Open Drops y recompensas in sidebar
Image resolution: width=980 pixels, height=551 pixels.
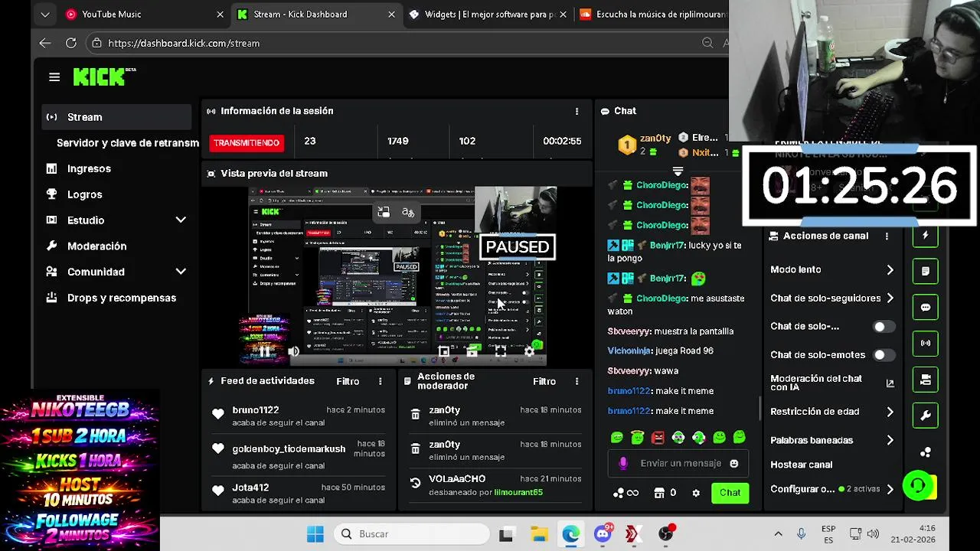click(121, 298)
